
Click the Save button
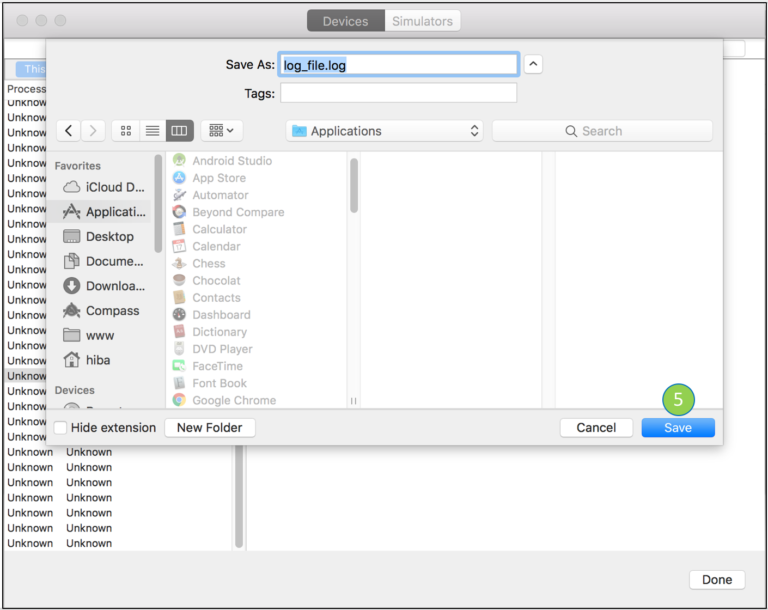678,428
